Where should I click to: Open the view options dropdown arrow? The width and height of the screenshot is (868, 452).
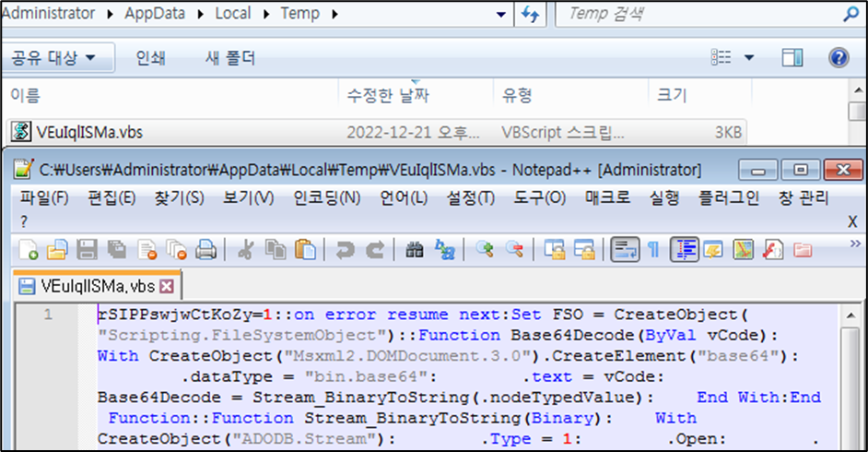749,57
